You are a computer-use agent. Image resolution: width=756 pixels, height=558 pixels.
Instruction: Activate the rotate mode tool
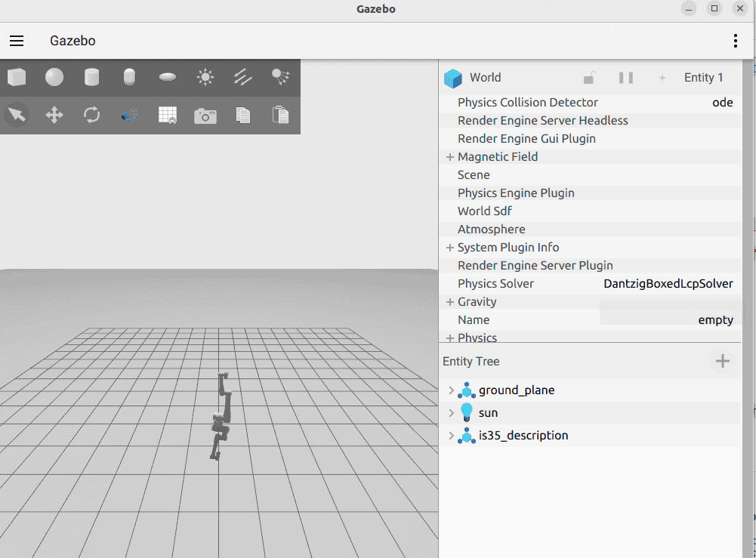(x=92, y=116)
